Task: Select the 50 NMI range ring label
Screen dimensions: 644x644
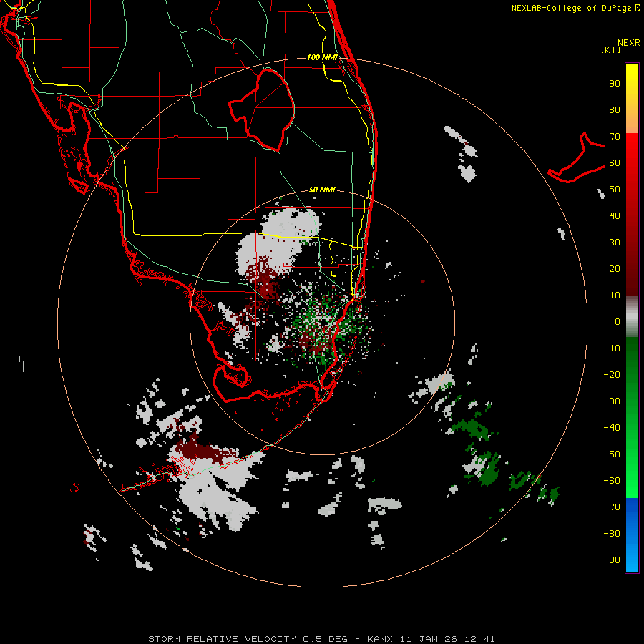Action: tap(322, 190)
